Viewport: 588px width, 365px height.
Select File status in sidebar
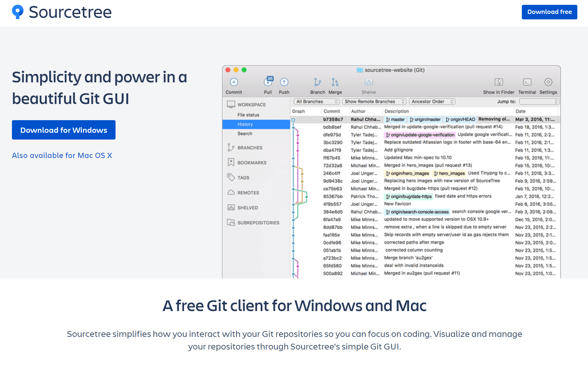point(248,115)
